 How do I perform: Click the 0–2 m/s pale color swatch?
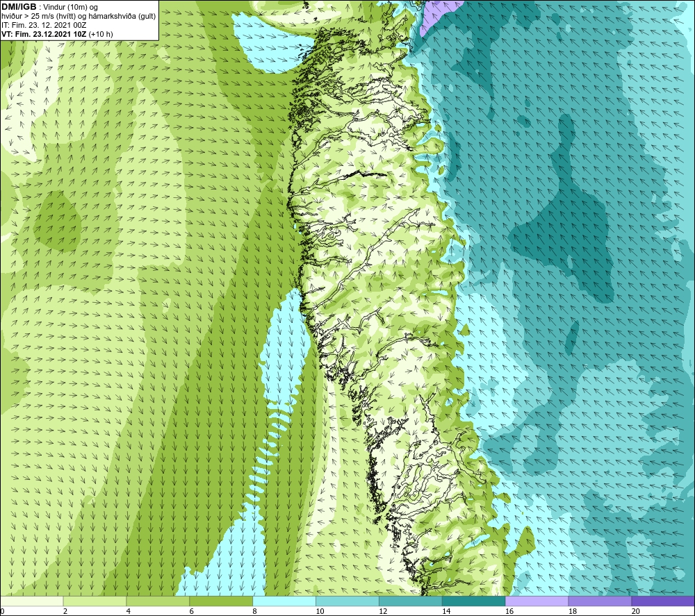[32, 601]
